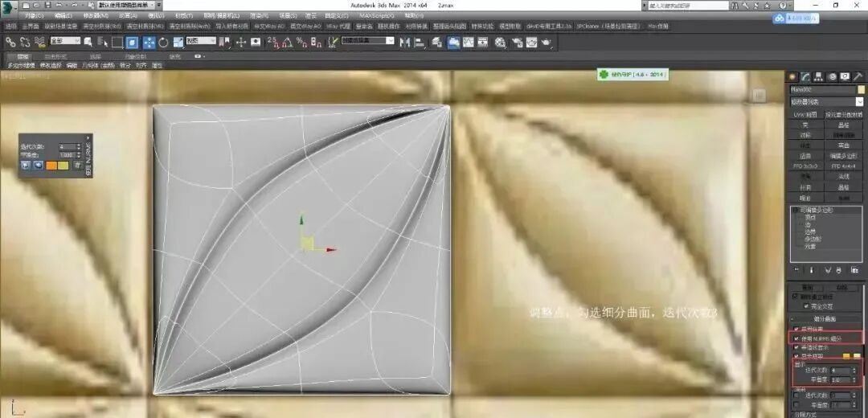
Task: Toggle the 完全交互 checkbox
Action: (806, 305)
